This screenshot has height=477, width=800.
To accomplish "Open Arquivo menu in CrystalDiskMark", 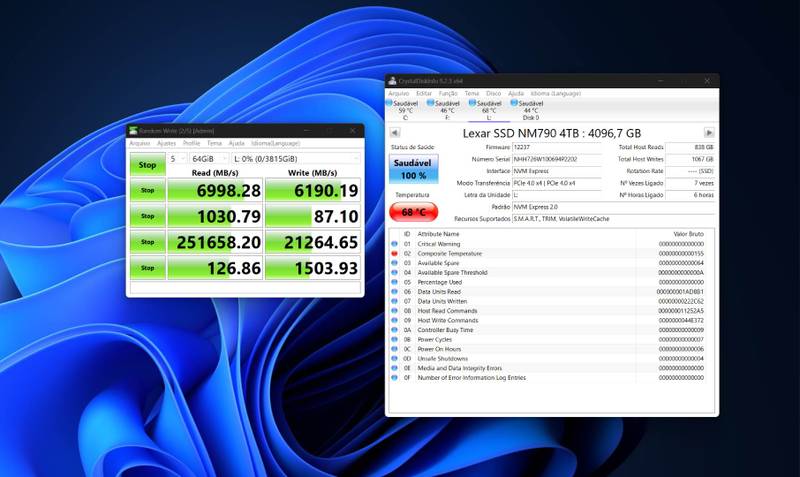I will click(x=139, y=143).
